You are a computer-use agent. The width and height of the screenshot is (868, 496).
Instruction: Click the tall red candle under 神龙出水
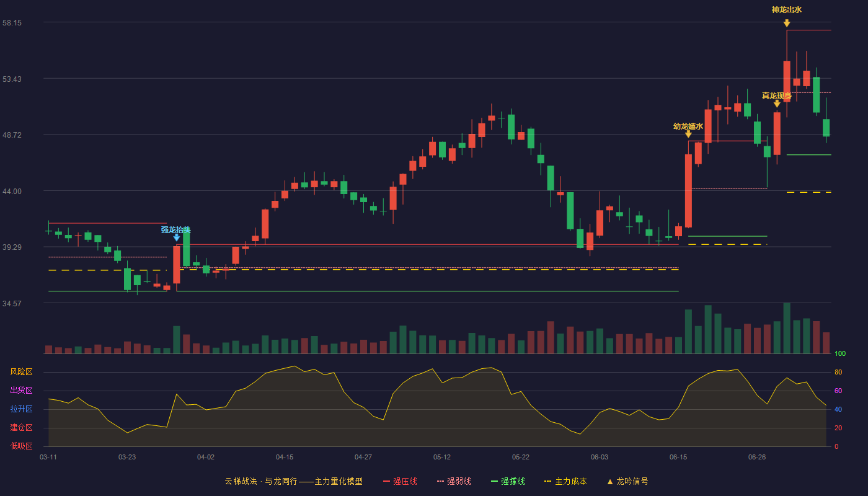pyautogui.click(x=787, y=81)
